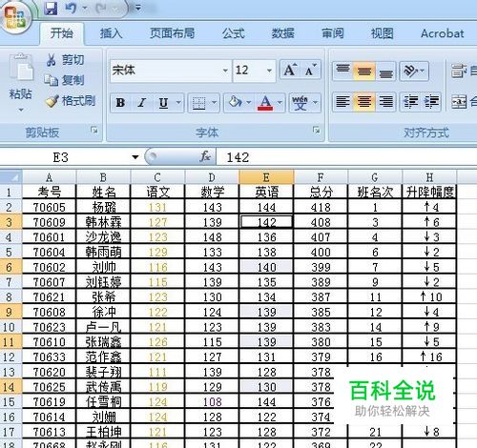Click the Office button logo
477x448 pixels.
coord(15,16)
